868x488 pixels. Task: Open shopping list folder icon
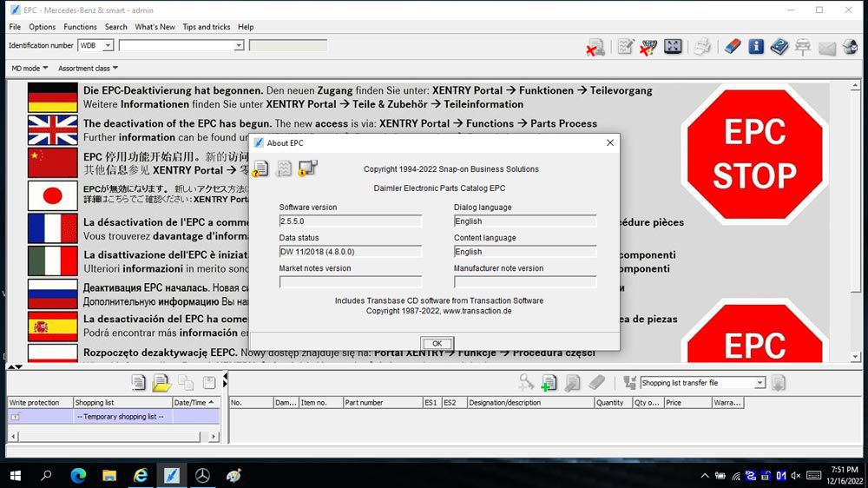[161, 383]
